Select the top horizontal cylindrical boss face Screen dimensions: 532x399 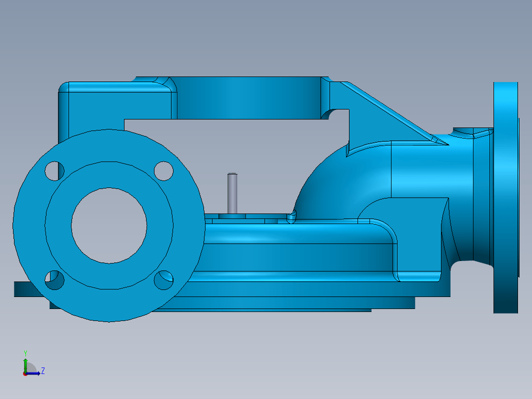coord(249,98)
